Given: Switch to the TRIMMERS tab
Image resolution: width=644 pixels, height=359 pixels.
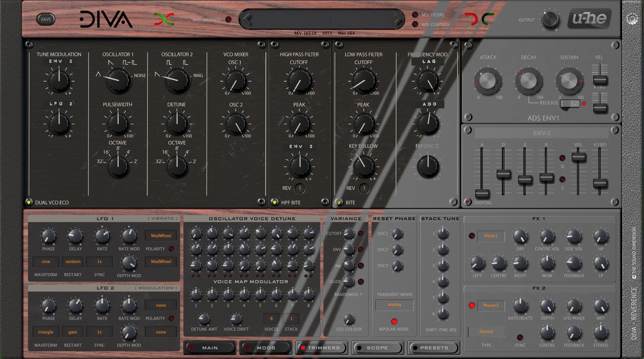Looking at the screenshot, I should pyautogui.click(x=322, y=347).
